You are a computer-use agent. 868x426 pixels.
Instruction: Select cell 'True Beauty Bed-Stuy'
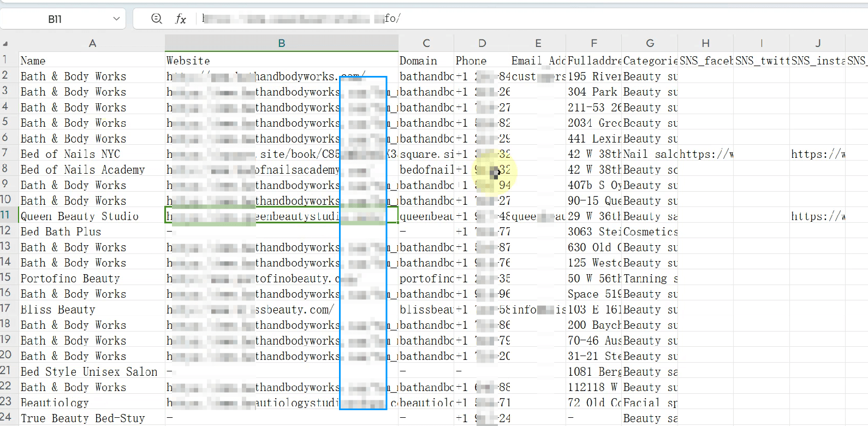point(92,418)
